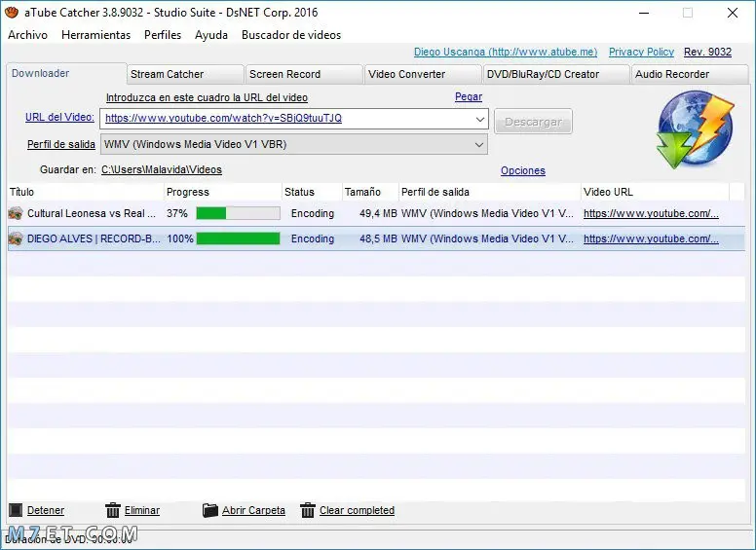Open the Archivo menu
Viewport: 756px width, 550px height.
pos(27,35)
